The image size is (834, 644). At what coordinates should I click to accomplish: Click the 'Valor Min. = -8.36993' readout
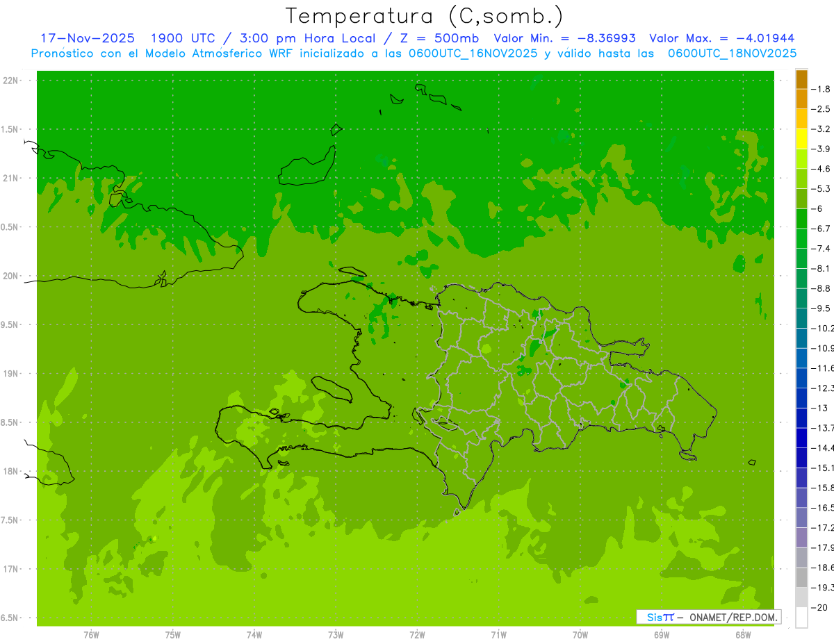point(564,38)
